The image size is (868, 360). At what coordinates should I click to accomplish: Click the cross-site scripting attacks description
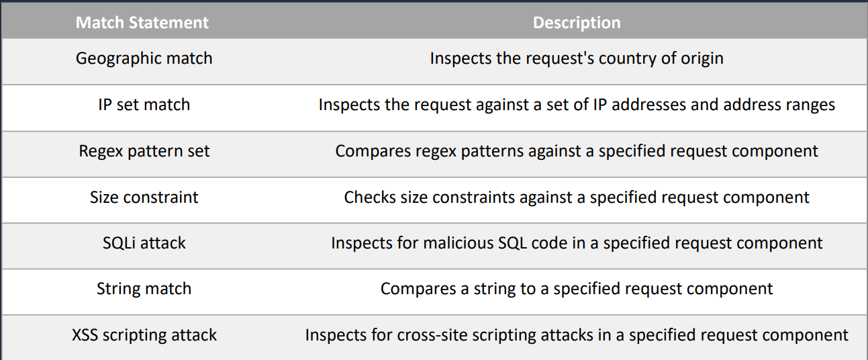(x=577, y=334)
